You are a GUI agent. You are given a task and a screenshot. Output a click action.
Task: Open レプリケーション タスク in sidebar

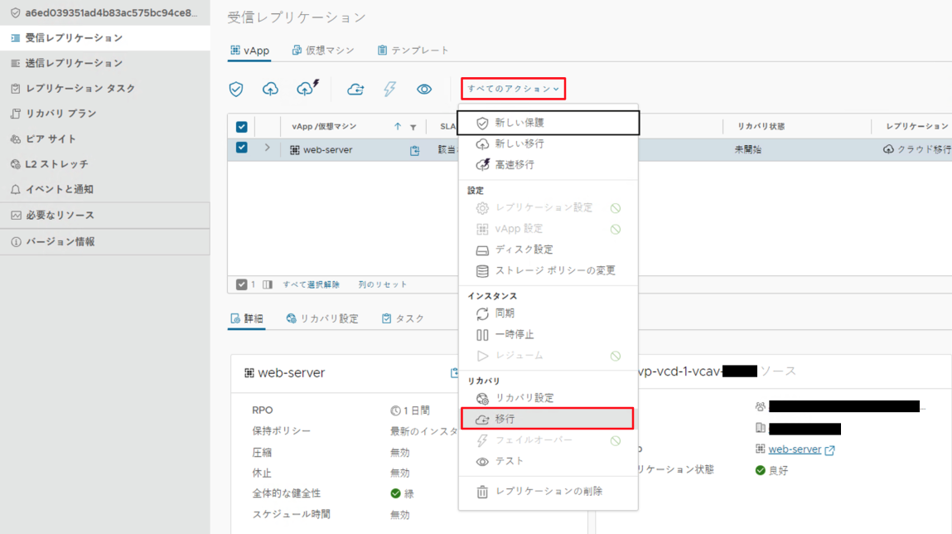pyautogui.click(x=105, y=89)
